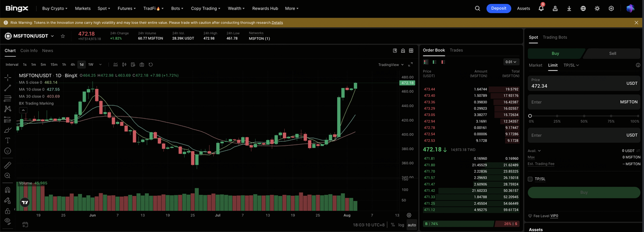Select the Sell order side
This screenshot has height=232, width=644.
[x=612, y=53]
